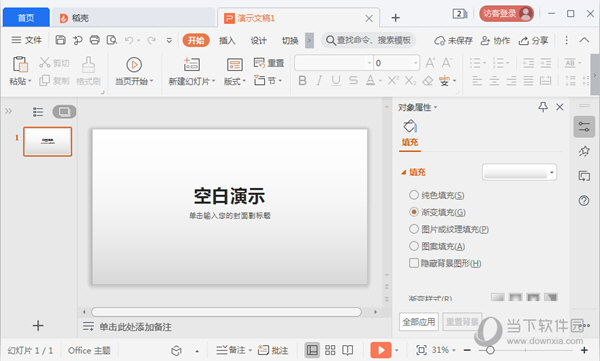Select first gradient style swatch

point(497,297)
